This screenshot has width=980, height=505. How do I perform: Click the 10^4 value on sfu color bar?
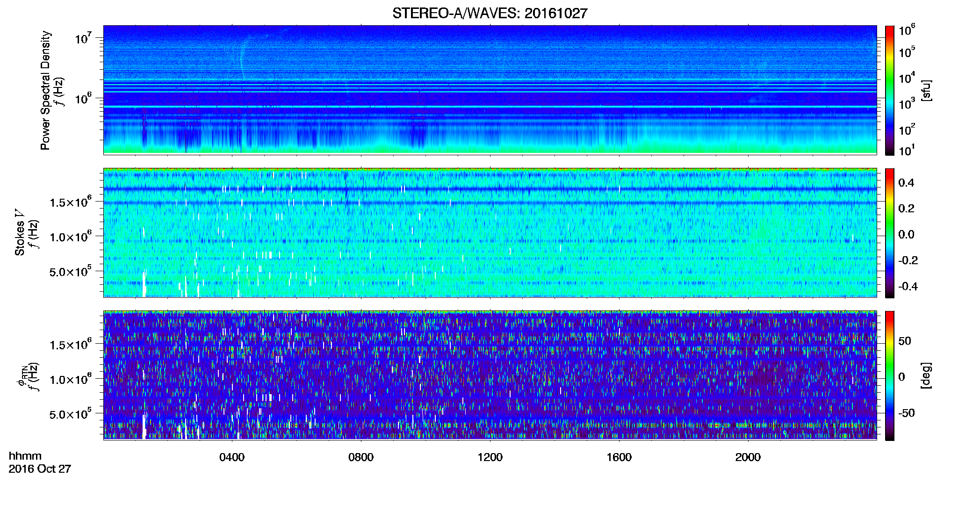pyautogui.click(x=907, y=78)
